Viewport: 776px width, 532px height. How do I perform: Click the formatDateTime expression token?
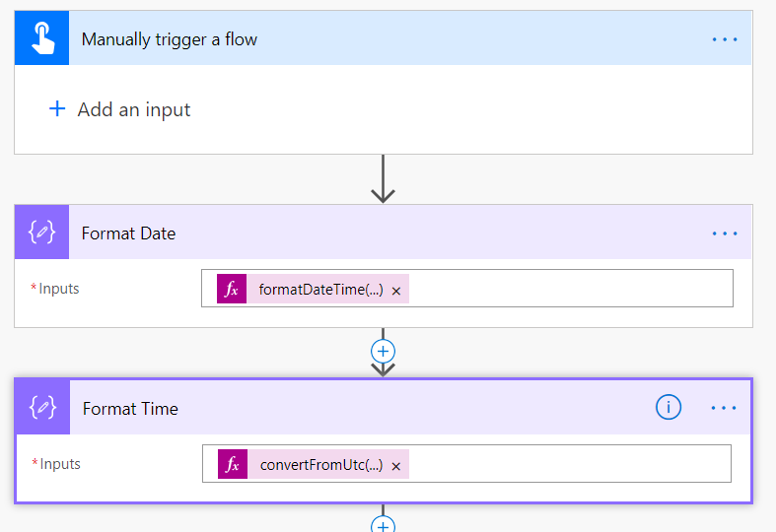click(x=320, y=290)
